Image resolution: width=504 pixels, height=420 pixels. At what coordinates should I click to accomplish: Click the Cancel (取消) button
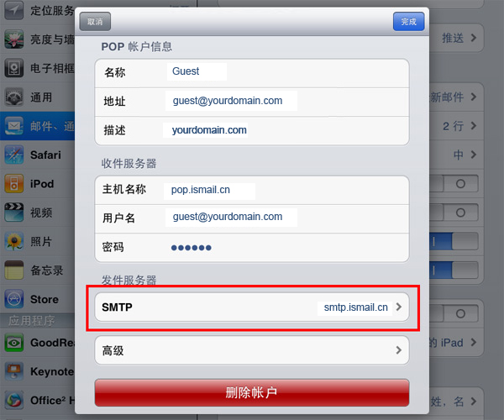click(x=95, y=22)
